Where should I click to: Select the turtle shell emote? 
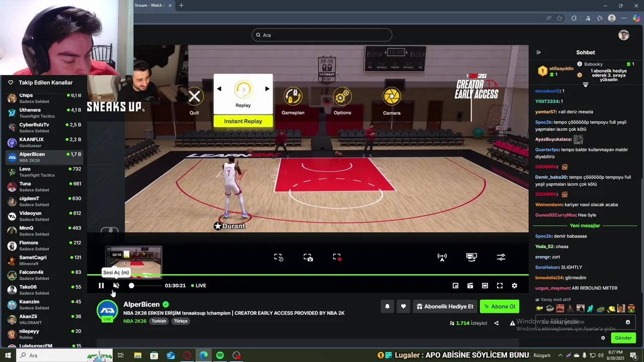[x=550, y=308]
